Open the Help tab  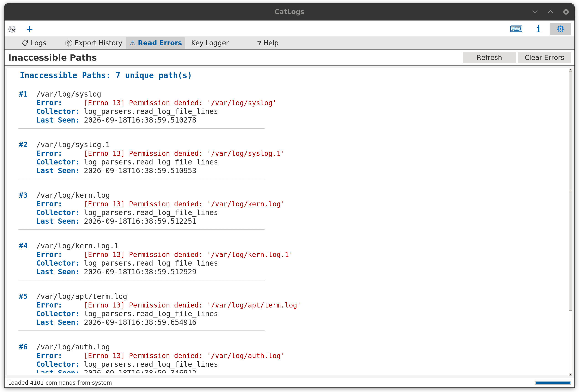pos(268,43)
